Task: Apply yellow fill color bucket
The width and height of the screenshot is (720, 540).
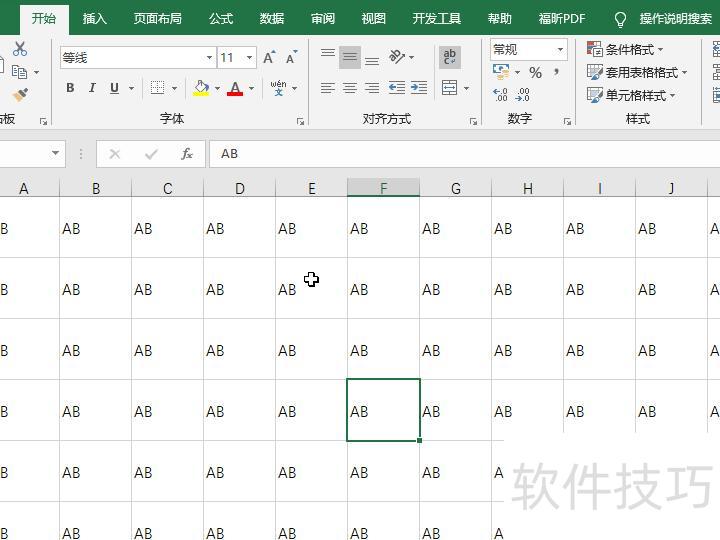Action: click(x=201, y=88)
